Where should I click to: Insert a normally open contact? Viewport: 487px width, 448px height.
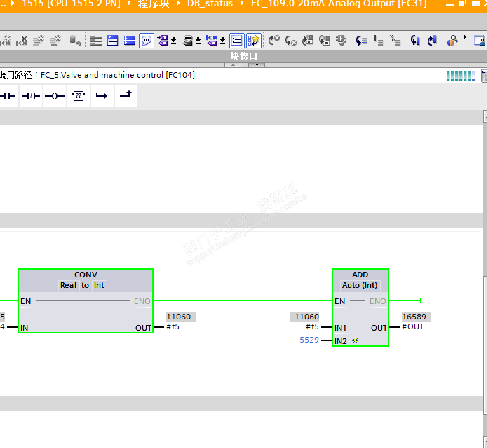(8, 96)
